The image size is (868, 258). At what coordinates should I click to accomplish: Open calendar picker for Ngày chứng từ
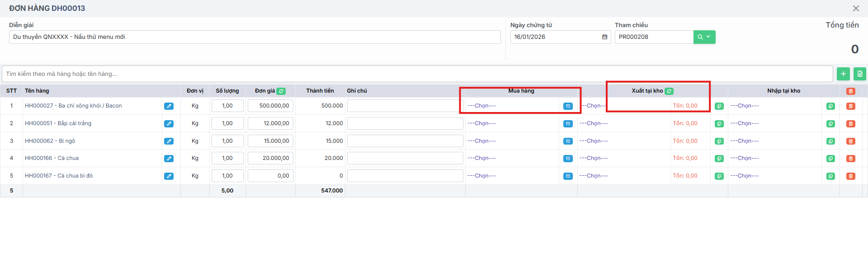[604, 37]
